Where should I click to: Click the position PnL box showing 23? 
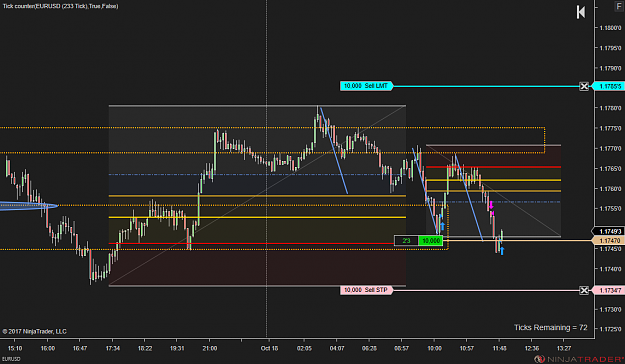coord(406,240)
